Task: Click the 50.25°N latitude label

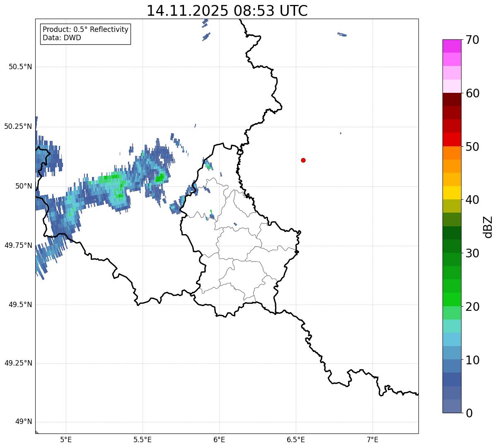Action: [18, 126]
